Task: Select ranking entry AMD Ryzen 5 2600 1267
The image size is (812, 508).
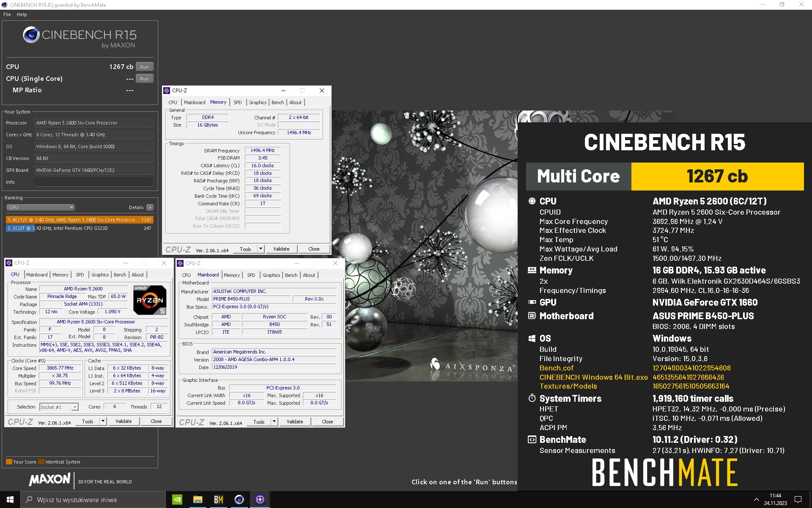Action: coord(80,220)
